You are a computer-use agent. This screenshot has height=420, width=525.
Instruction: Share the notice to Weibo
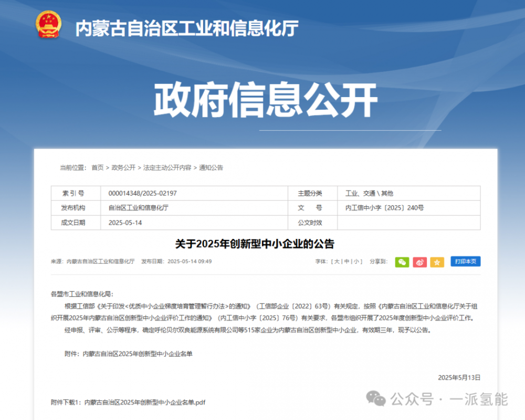(x=419, y=261)
